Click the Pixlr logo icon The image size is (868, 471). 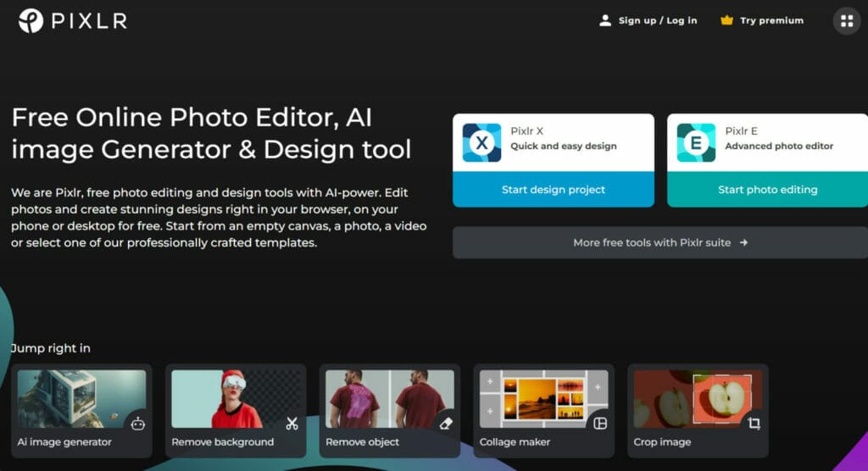tap(31, 21)
